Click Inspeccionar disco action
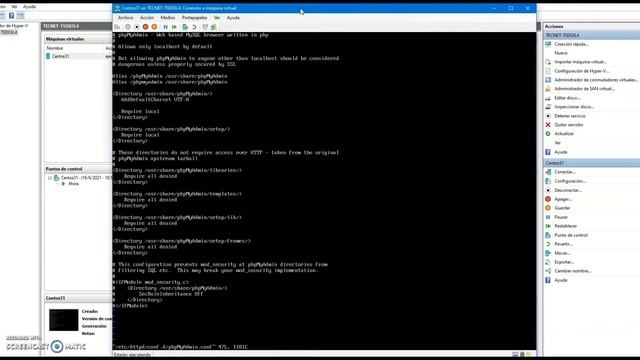640x360 pixels. [574, 107]
